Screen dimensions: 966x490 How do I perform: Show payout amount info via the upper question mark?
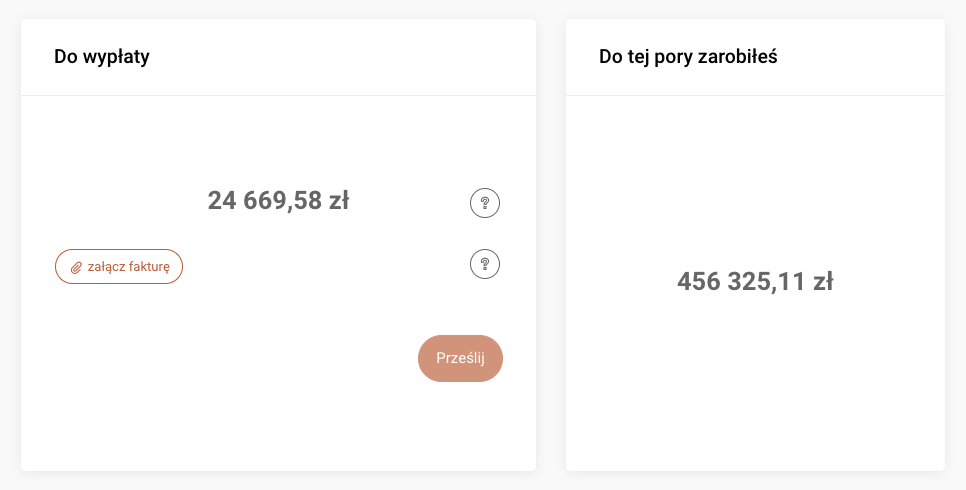click(x=485, y=204)
